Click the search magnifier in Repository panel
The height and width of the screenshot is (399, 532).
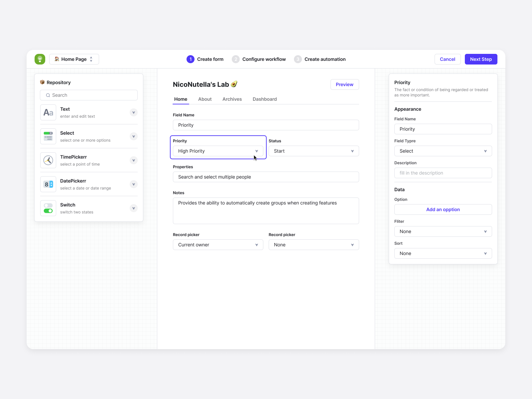click(x=48, y=95)
